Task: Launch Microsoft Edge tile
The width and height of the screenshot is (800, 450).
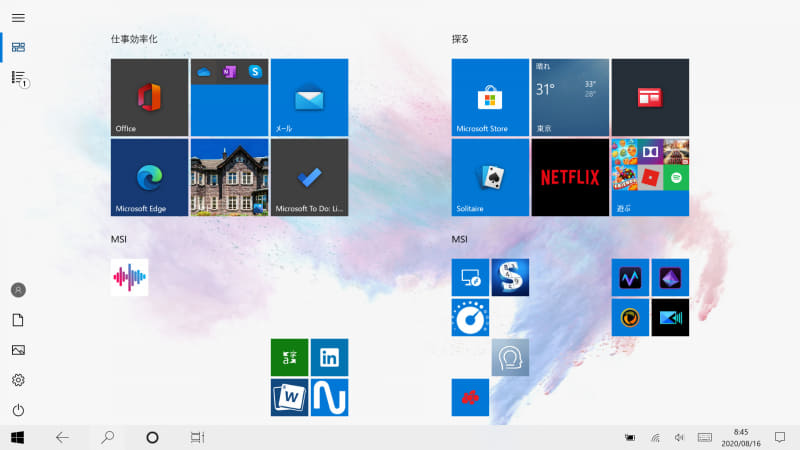Action: [149, 177]
